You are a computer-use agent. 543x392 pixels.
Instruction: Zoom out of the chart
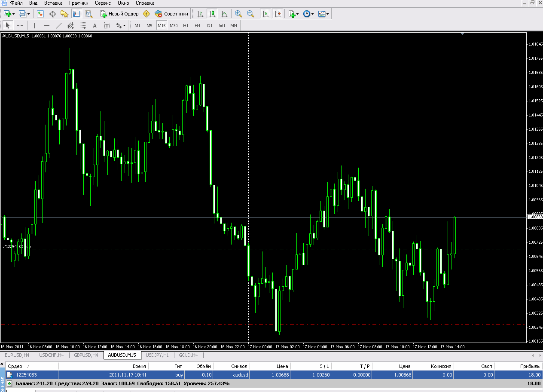click(x=250, y=14)
